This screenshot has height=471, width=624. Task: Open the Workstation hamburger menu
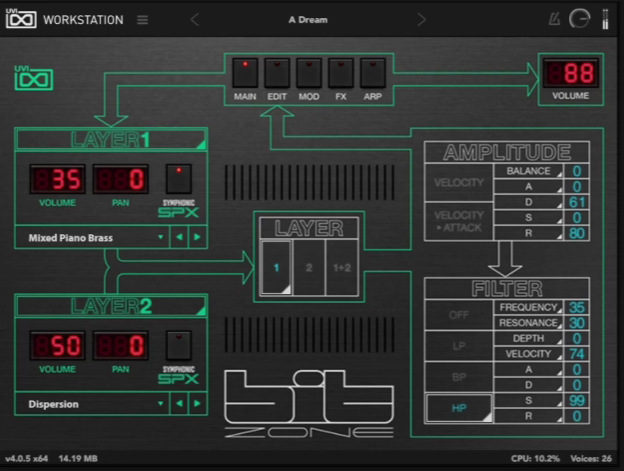coord(142,20)
